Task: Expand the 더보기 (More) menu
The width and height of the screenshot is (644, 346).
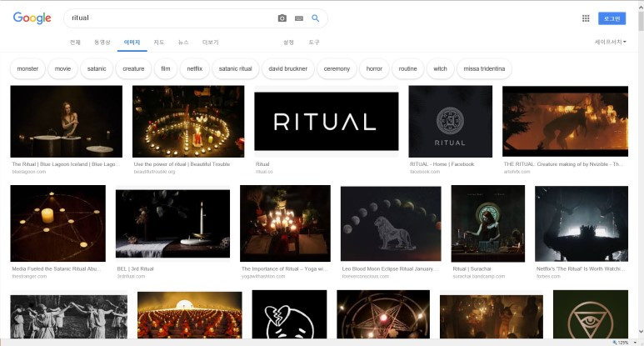Action: (210, 43)
